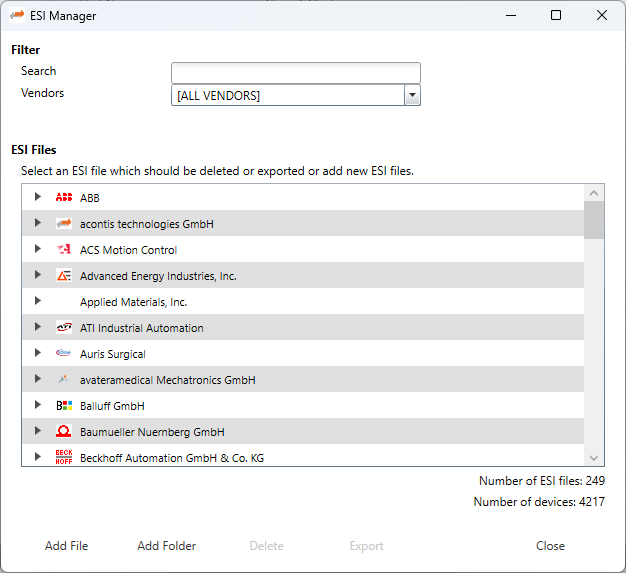Expand the Baumueller Nuernberg GmbH node
Screen dimensions: 626x573
click(x=38, y=430)
